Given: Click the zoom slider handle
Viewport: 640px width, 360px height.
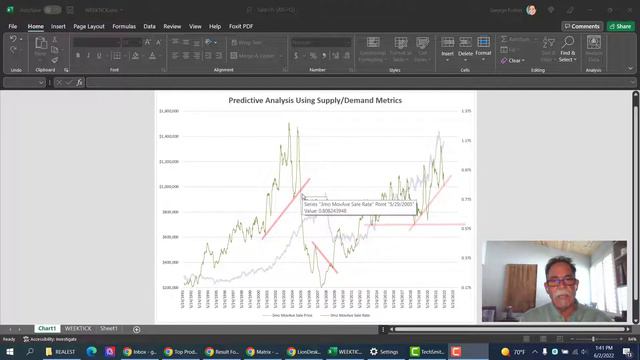Looking at the screenshot, I should coord(593,339).
